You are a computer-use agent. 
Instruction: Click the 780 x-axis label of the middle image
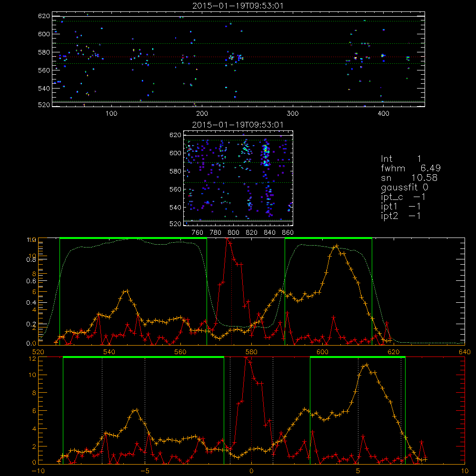pos(216,233)
